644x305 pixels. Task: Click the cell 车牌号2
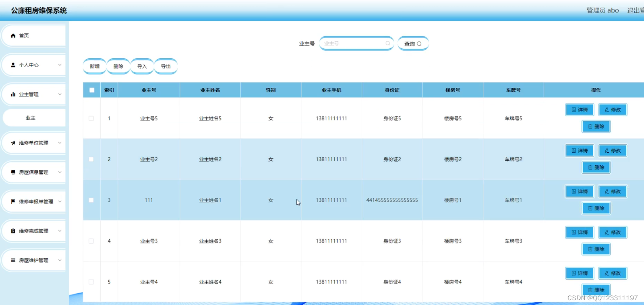click(514, 159)
